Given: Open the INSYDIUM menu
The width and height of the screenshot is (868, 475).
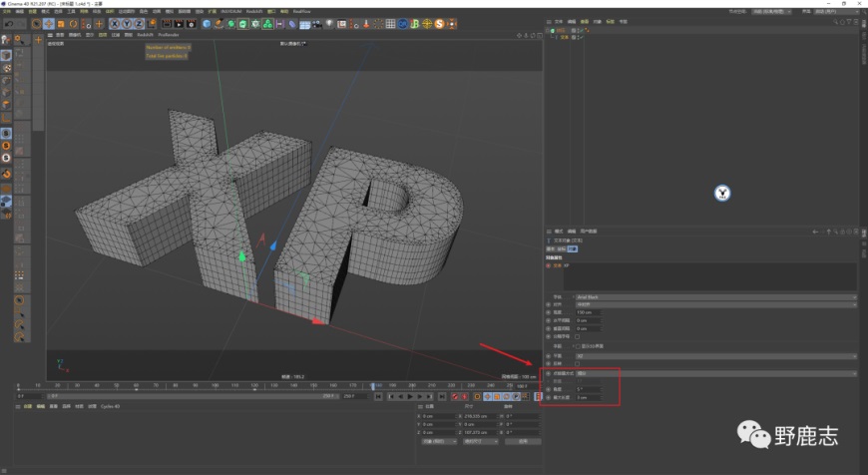Looking at the screenshot, I should (230, 11).
